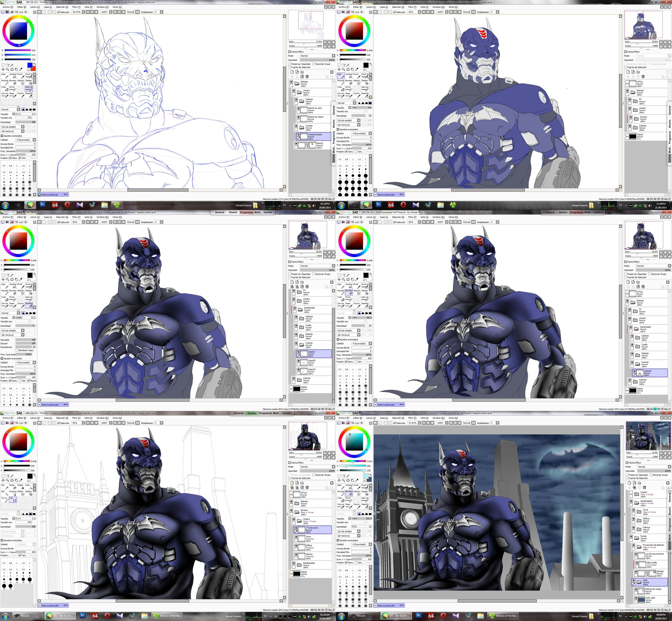Open the 'Nuevo Lienzo.sai' canvas tab

(53, 194)
